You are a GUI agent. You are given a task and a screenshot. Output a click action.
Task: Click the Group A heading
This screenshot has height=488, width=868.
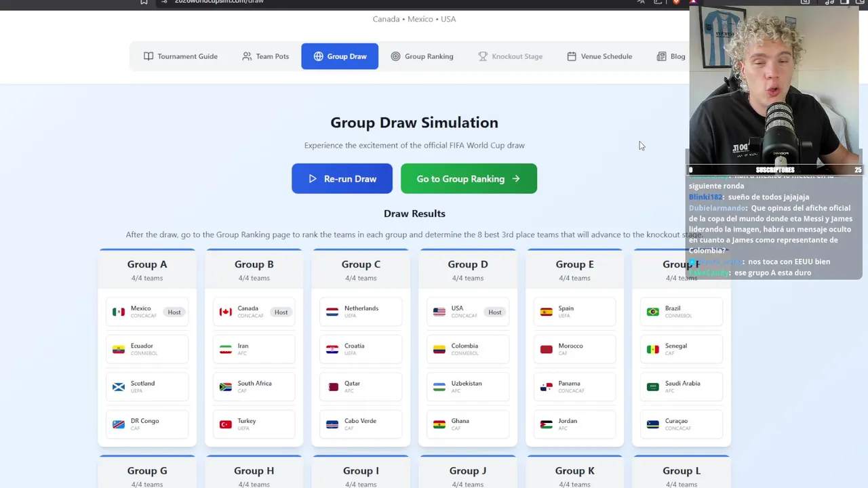[x=147, y=264]
